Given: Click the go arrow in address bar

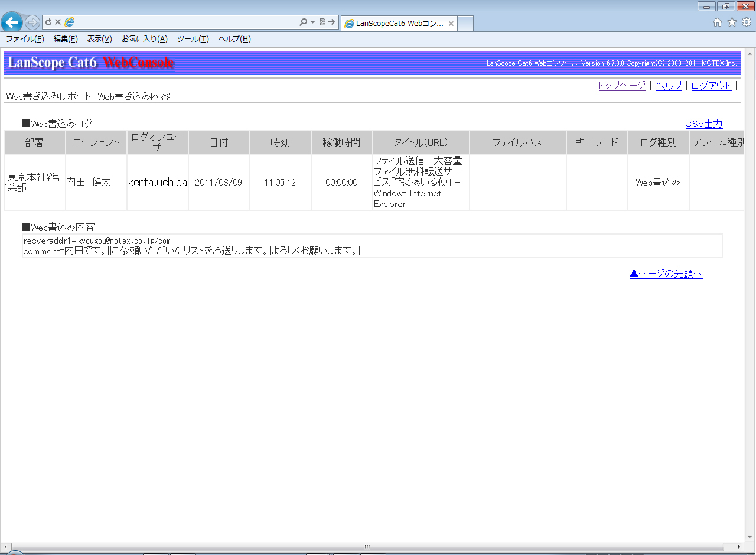Looking at the screenshot, I should [332, 22].
